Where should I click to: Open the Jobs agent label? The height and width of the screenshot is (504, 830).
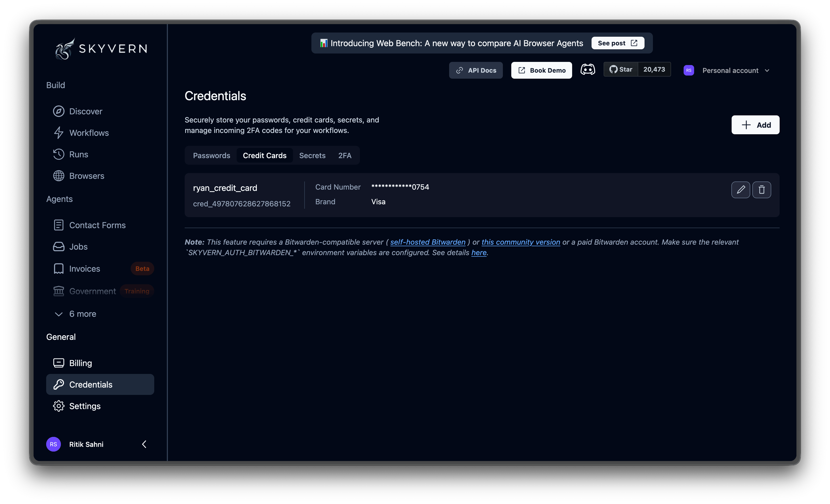[78, 246]
